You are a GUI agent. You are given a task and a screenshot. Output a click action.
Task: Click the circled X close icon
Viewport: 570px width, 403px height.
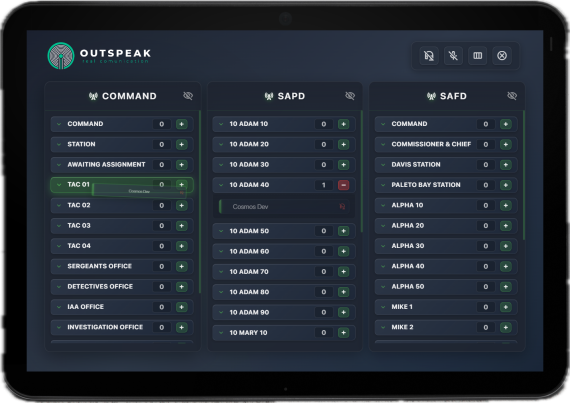[x=502, y=56]
